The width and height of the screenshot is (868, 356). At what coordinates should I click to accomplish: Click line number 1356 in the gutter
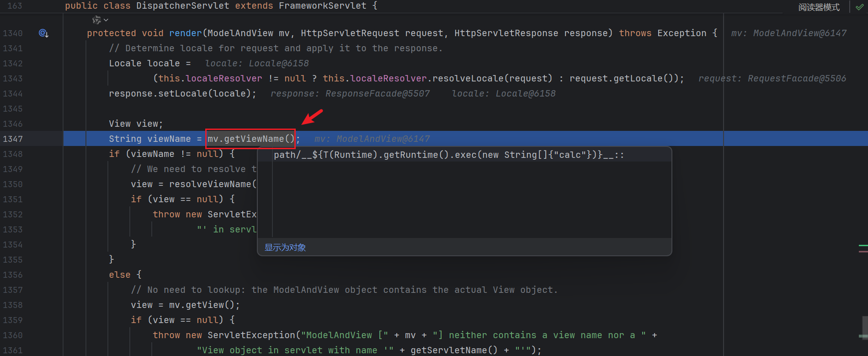pyautogui.click(x=13, y=275)
